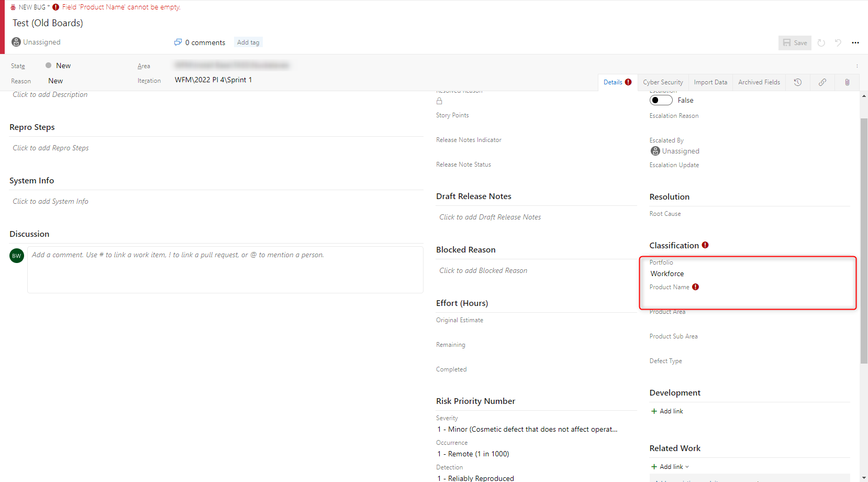868x482 pixels.
Task: Open the Severity dropdown showing 1 - Minor
Action: tap(527, 429)
